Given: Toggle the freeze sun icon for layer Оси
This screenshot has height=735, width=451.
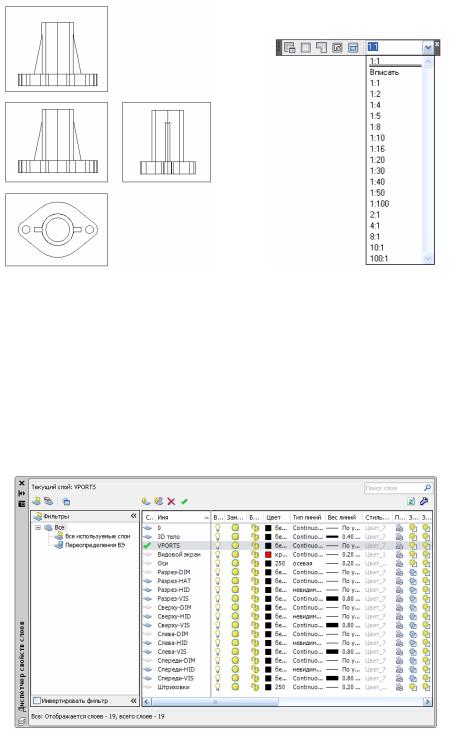Looking at the screenshot, I should (x=235, y=563).
